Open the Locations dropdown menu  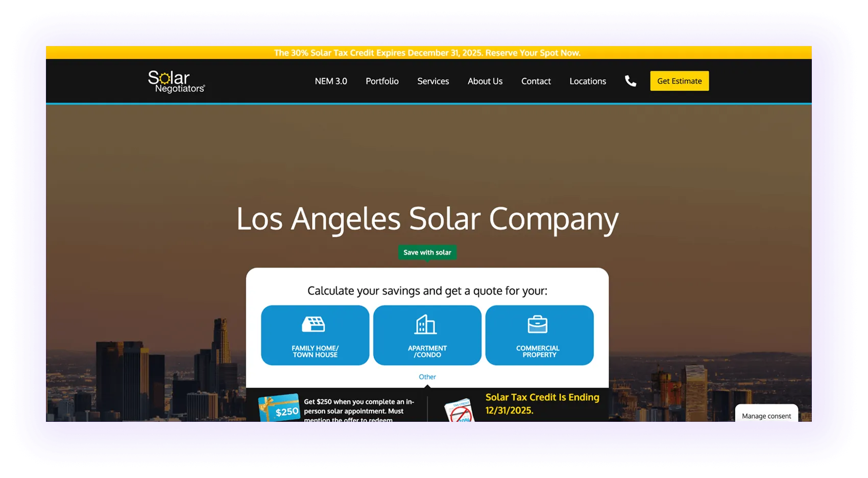(x=588, y=81)
